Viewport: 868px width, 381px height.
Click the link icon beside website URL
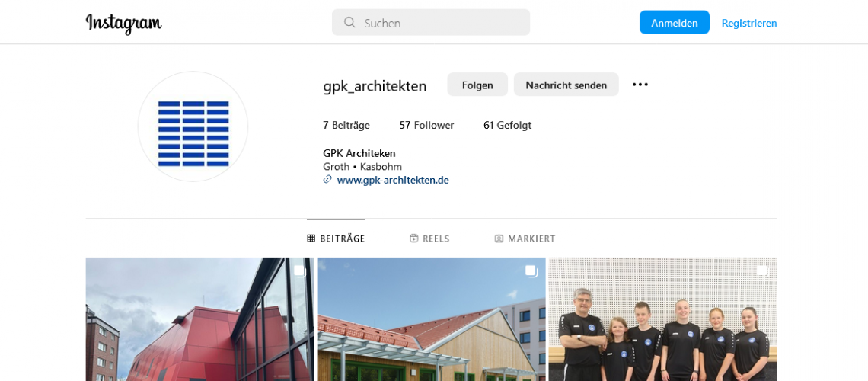tap(327, 179)
